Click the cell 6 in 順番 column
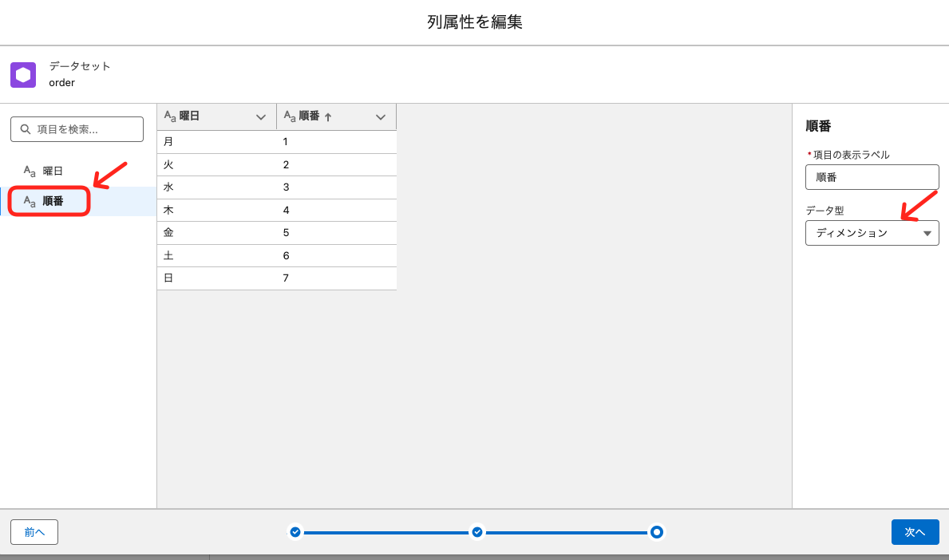Image resolution: width=949 pixels, height=560 pixels. (x=337, y=255)
